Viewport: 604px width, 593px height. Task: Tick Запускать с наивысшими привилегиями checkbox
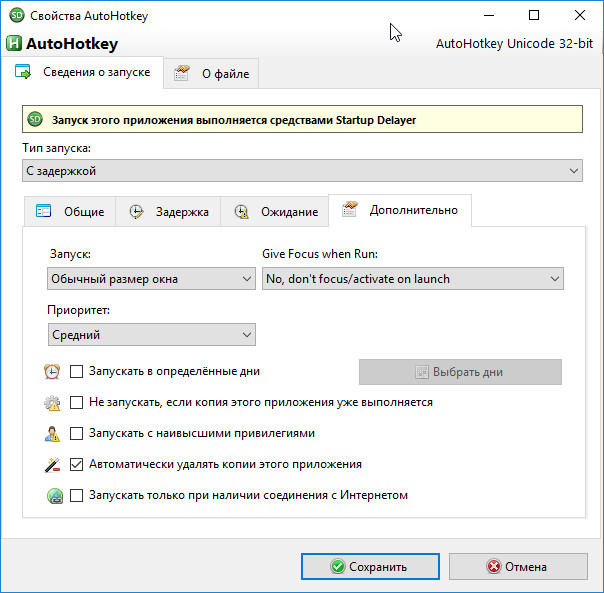pyautogui.click(x=76, y=433)
